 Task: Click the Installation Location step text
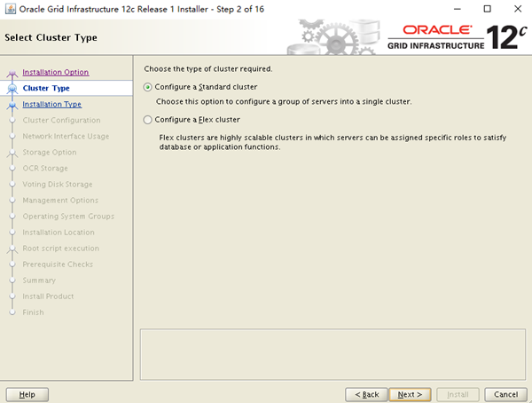59,232
